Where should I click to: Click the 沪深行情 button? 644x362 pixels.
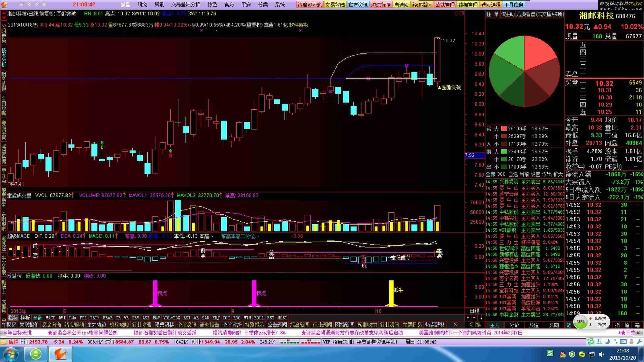click(381, 5)
